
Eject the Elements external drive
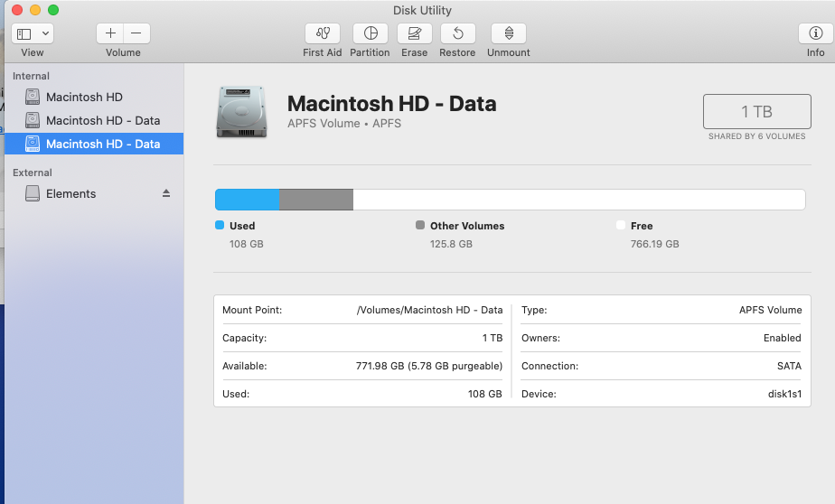pos(165,193)
